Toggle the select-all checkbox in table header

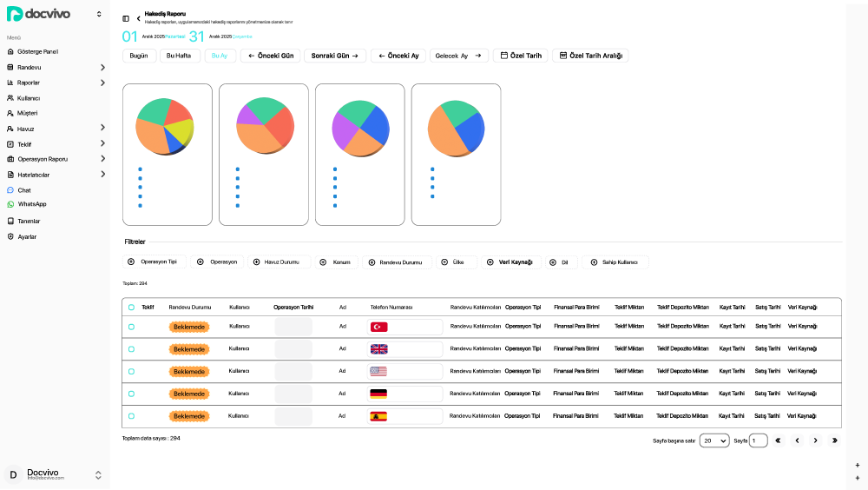pos(132,308)
